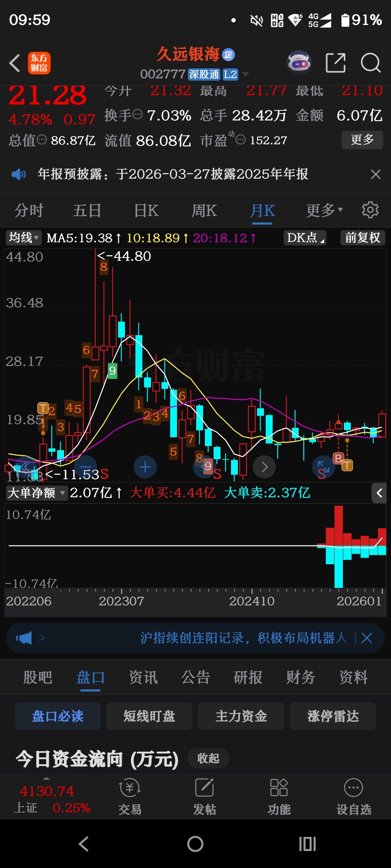Tap the 深股通 badge

tap(204, 75)
